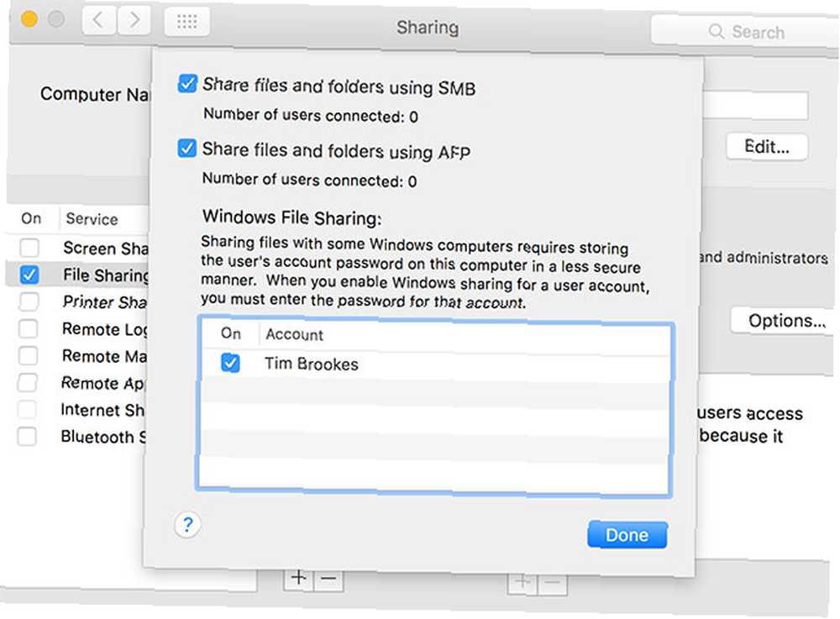This screenshot has height=619, width=840.
Task: Click the Done button
Action: coord(627,535)
